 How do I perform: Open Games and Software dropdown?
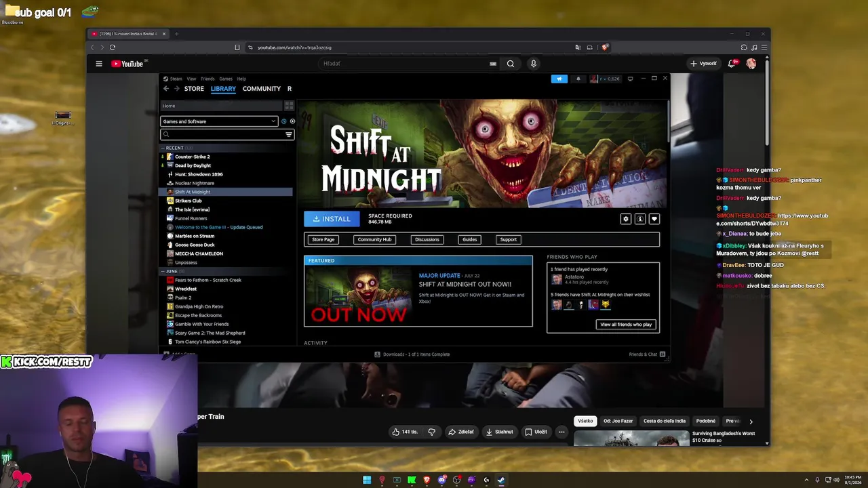point(219,121)
